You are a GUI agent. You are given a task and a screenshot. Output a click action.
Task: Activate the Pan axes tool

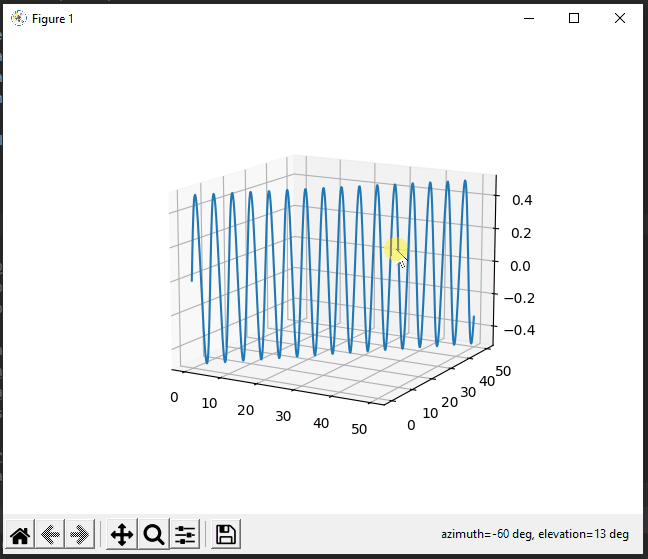point(122,535)
